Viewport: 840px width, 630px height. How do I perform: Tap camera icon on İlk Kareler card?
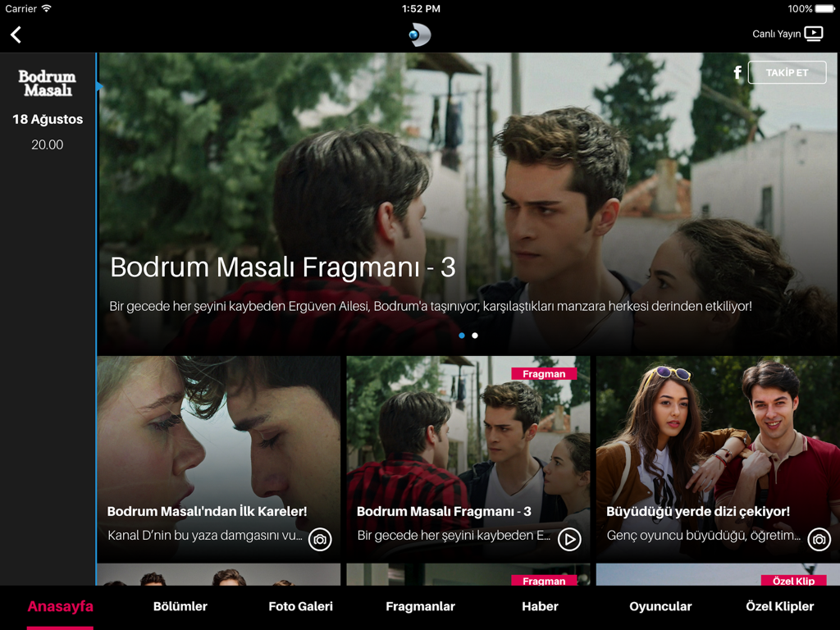pos(320,539)
